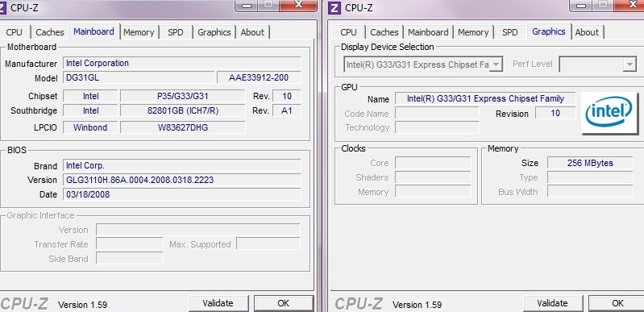
Task: Click the empty GPU Code Name field
Action: tap(437, 113)
